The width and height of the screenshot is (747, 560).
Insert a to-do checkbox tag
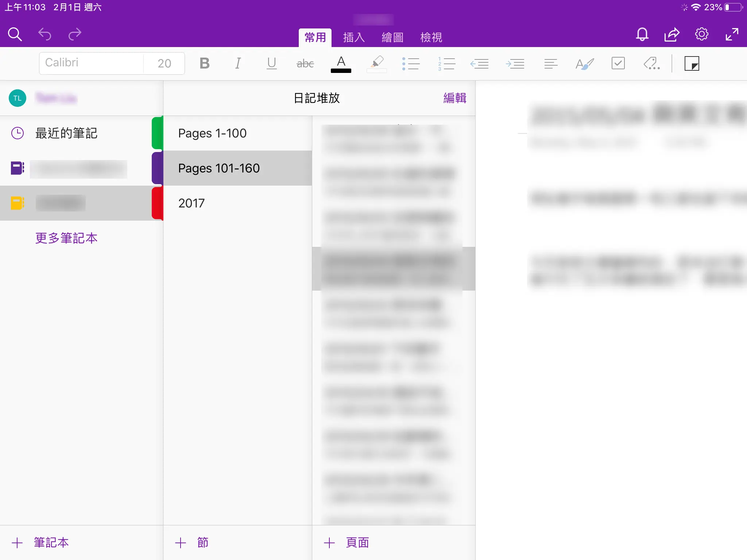(618, 63)
